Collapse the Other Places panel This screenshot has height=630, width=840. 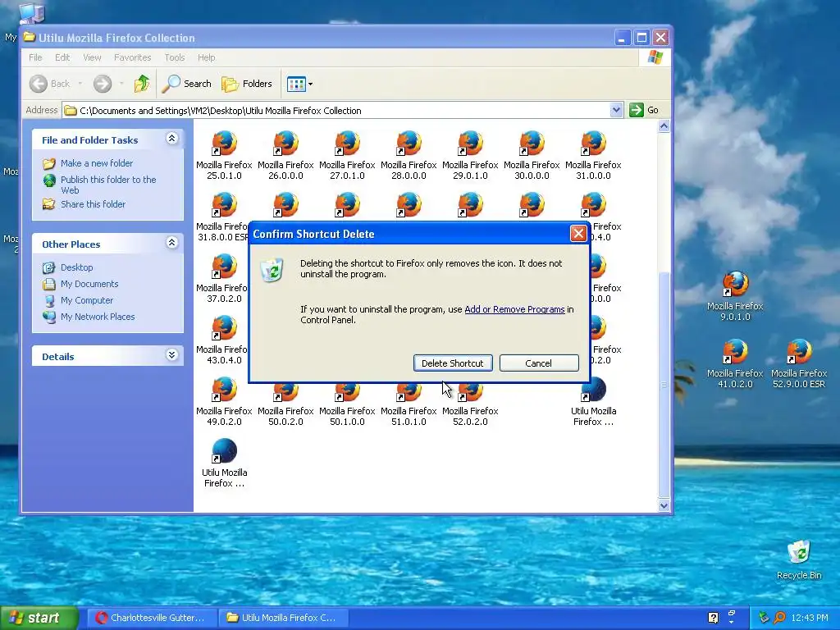[x=171, y=243]
